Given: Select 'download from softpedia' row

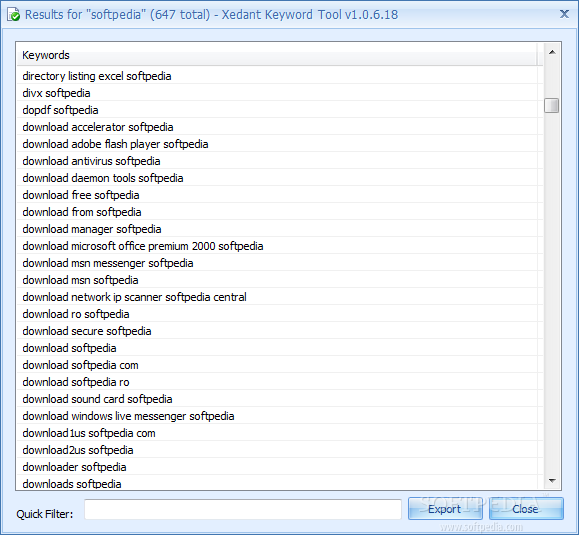Looking at the screenshot, I should [280, 212].
